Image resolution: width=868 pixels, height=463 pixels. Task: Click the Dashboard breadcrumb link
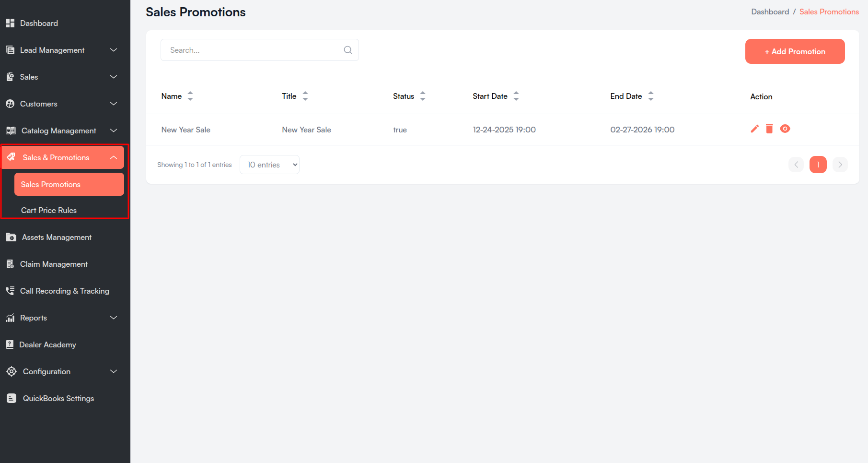pos(770,12)
